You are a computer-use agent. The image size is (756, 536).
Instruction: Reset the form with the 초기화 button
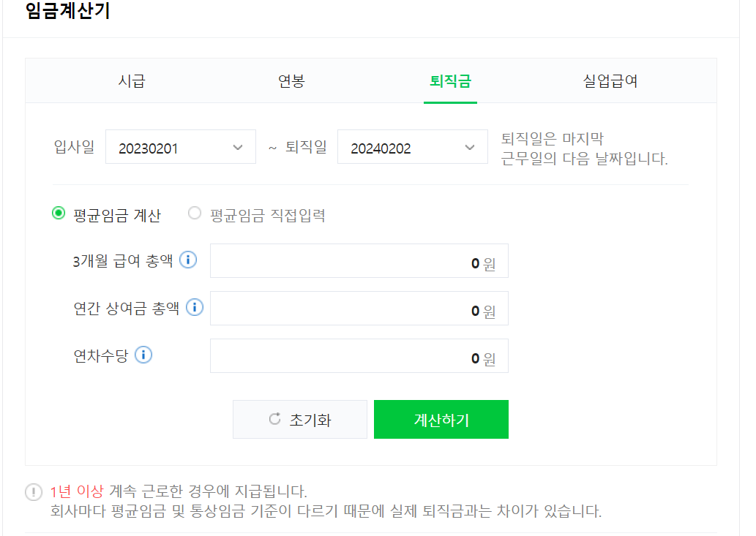point(300,419)
